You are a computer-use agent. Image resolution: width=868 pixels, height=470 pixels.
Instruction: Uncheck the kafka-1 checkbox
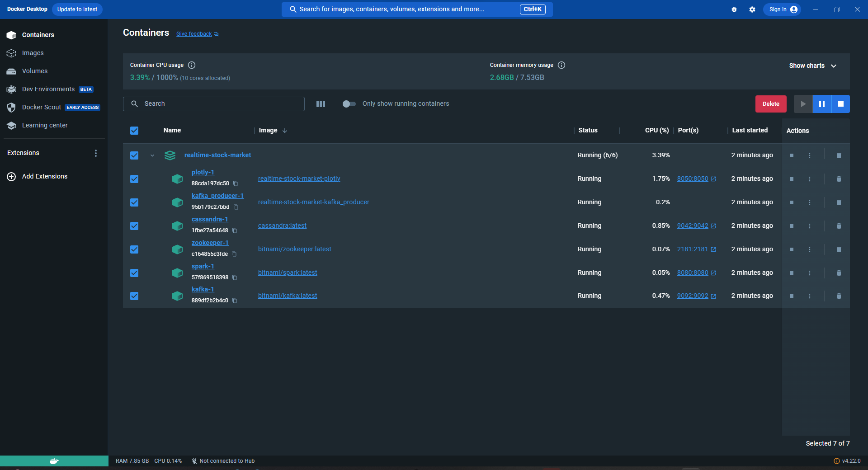(134, 296)
